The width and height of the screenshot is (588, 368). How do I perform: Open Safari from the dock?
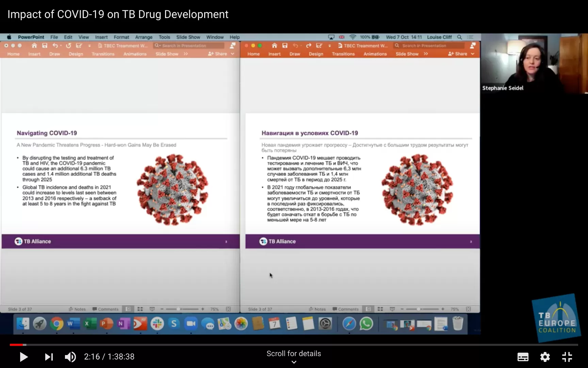349,324
